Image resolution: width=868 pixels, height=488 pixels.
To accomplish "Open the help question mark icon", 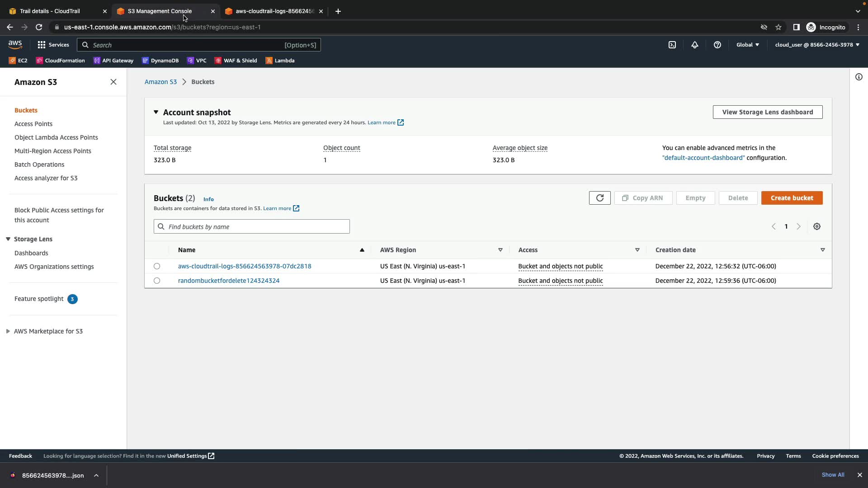I will pyautogui.click(x=717, y=45).
